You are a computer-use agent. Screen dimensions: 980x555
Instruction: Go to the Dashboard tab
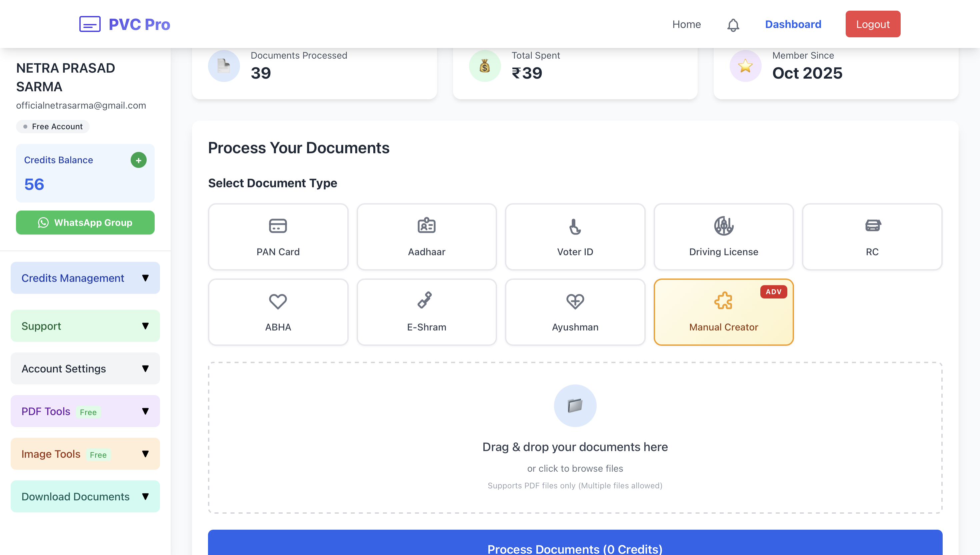[794, 24]
